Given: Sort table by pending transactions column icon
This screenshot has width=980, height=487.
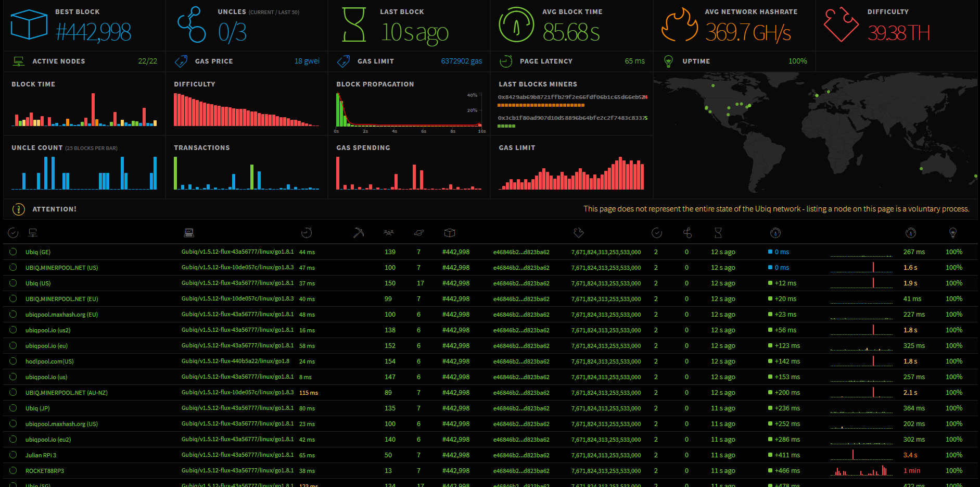Looking at the screenshot, I should 419,233.
